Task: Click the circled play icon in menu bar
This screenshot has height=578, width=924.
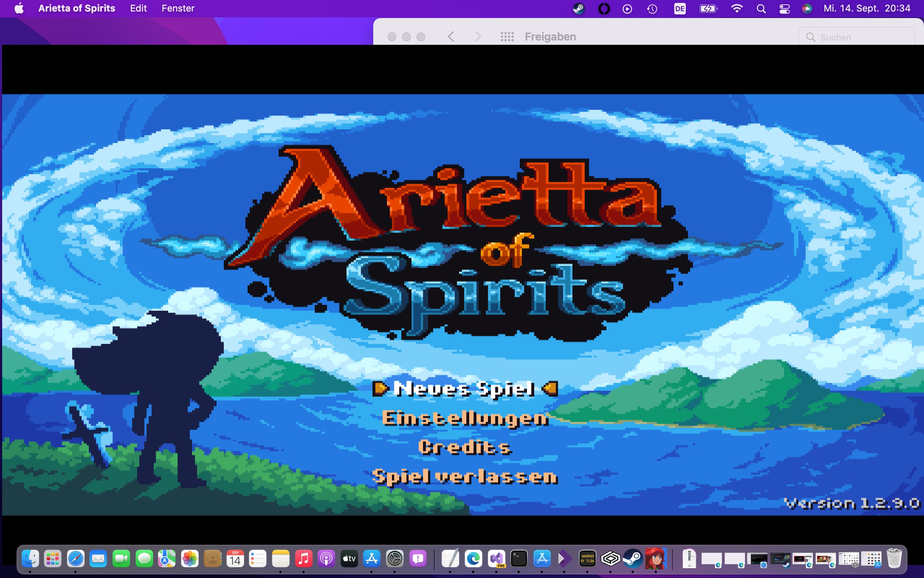Action: pyautogui.click(x=627, y=8)
